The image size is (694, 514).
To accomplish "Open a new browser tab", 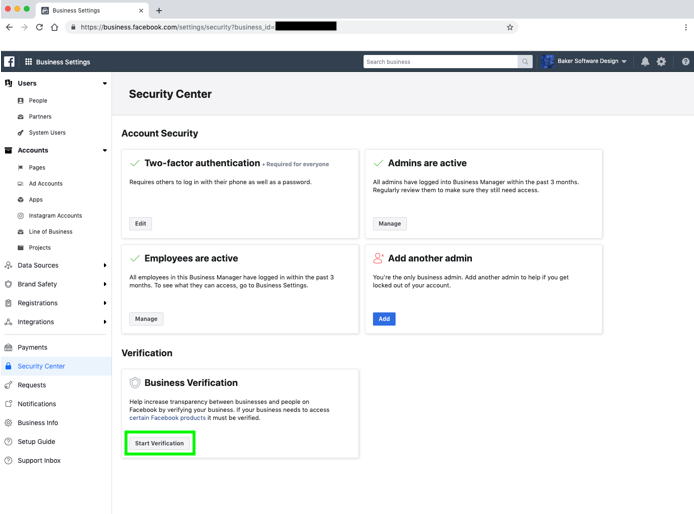I will [159, 10].
